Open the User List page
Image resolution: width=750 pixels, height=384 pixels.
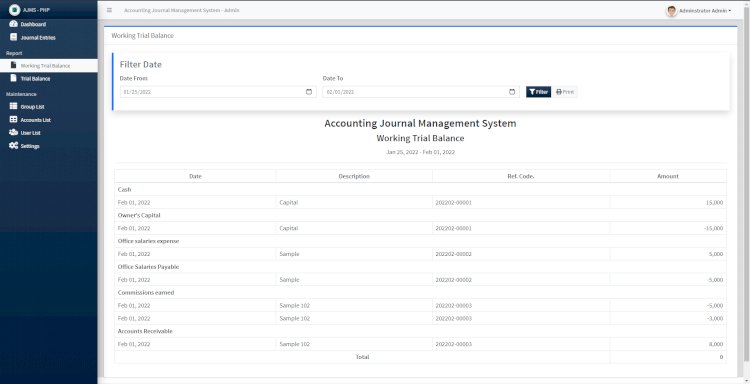point(49,133)
